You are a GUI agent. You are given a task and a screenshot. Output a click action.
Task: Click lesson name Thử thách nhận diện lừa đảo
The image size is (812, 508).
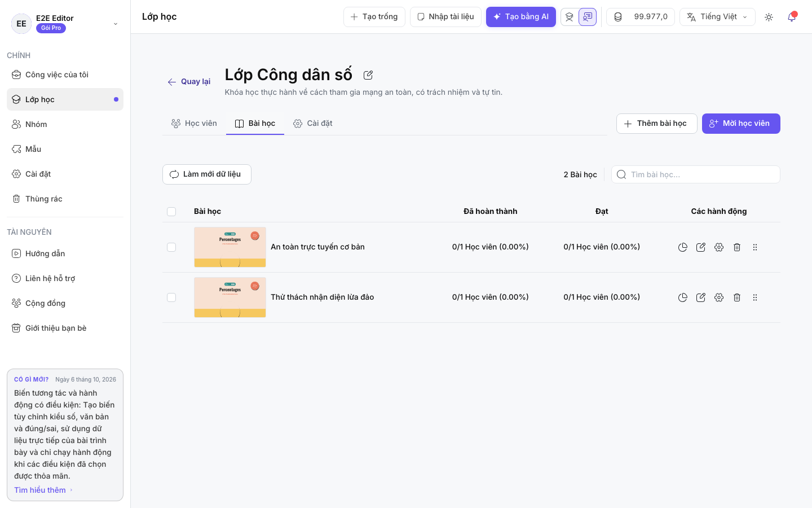tap(323, 297)
